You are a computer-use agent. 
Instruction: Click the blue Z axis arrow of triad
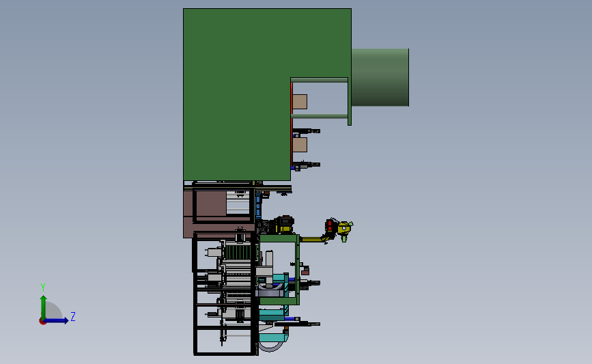(57, 320)
